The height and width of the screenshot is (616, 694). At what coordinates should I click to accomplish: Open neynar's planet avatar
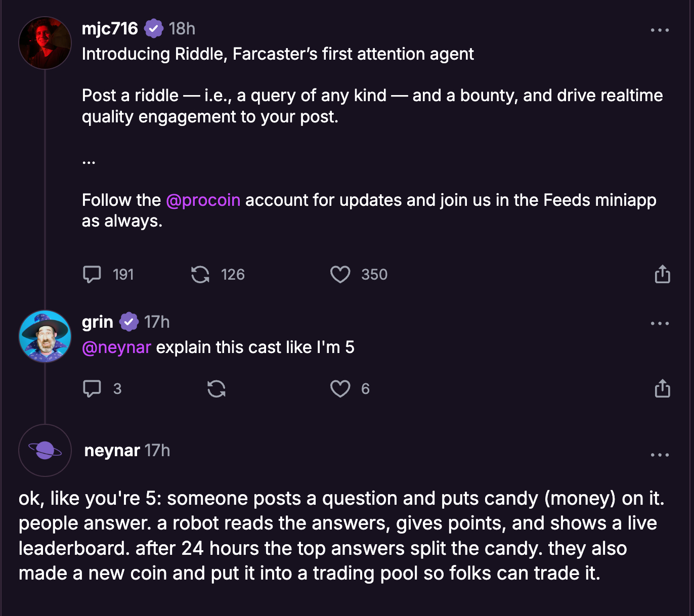point(45,450)
